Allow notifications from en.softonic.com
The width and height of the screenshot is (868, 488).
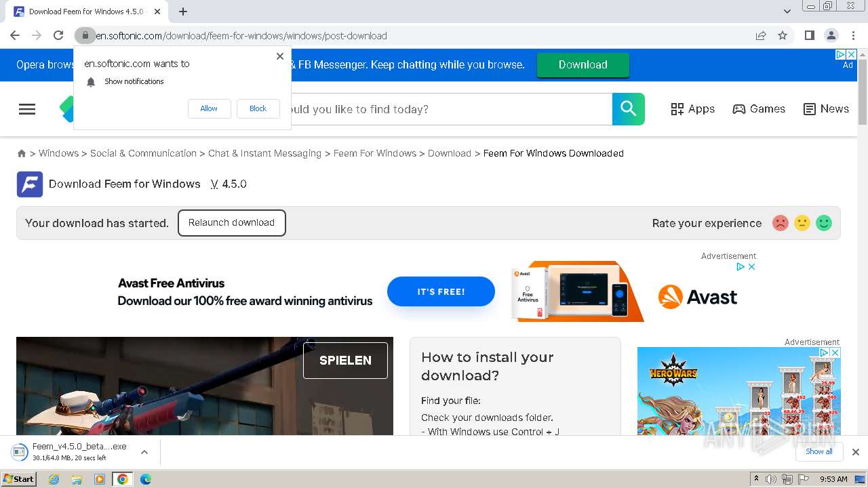pyautogui.click(x=209, y=108)
